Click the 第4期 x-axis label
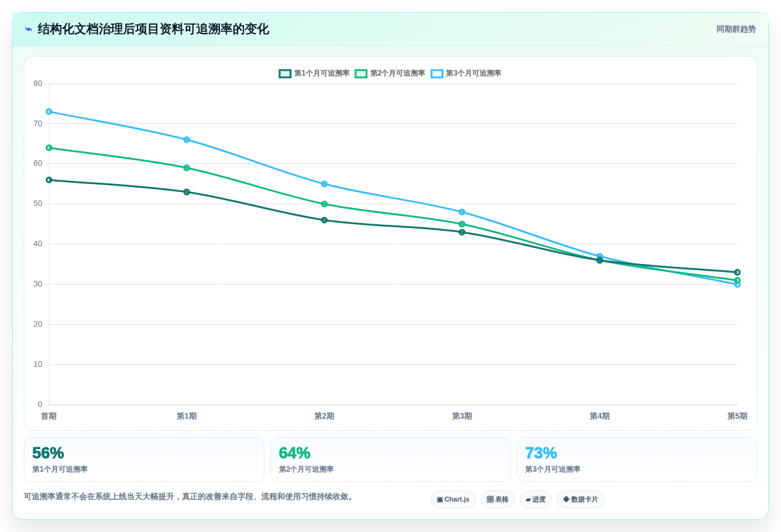 [599, 416]
